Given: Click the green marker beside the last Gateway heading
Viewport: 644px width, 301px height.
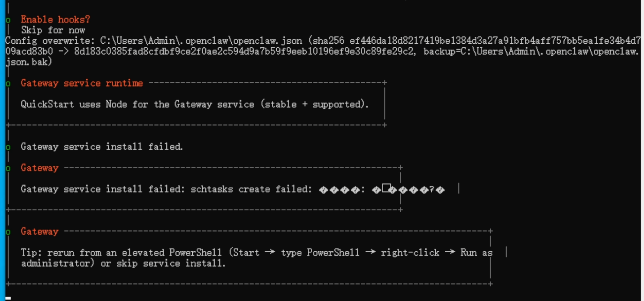Looking at the screenshot, I should click(8, 232).
